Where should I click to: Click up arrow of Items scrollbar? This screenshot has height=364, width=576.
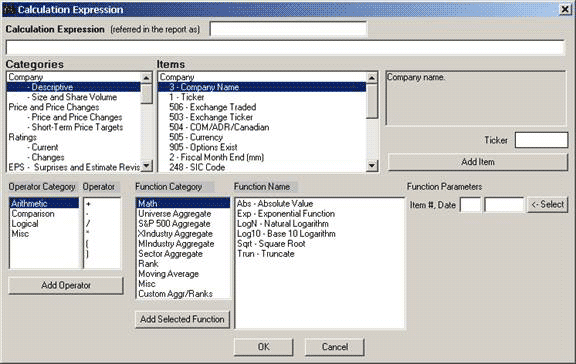point(372,78)
